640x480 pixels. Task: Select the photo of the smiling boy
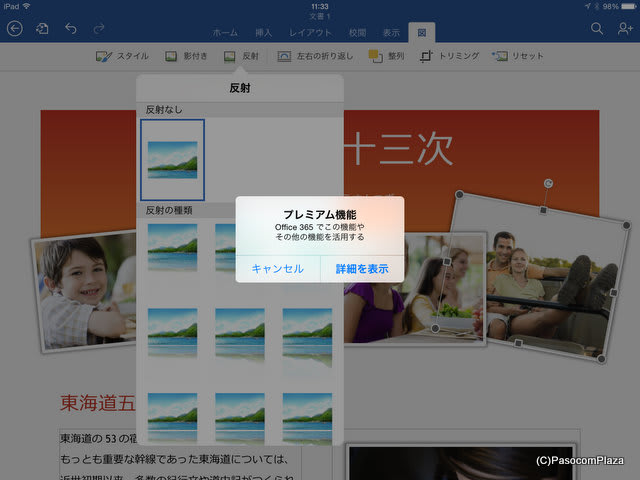coord(84,291)
